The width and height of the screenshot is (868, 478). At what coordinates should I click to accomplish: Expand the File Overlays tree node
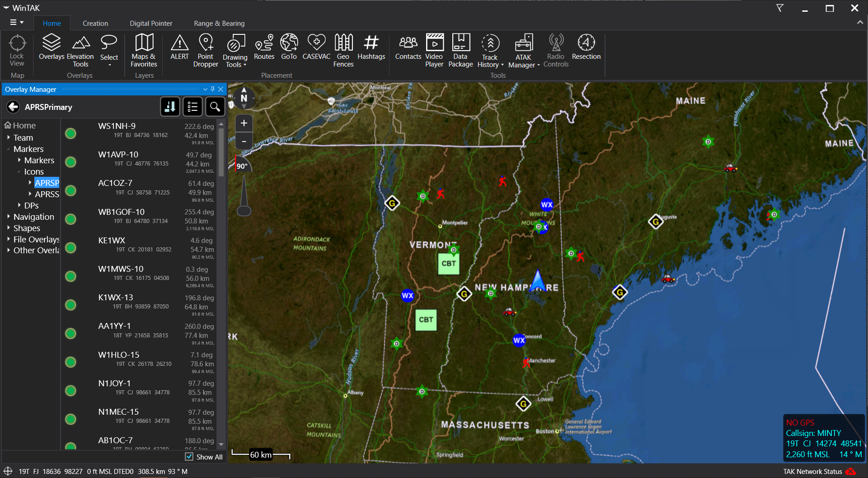(9, 239)
